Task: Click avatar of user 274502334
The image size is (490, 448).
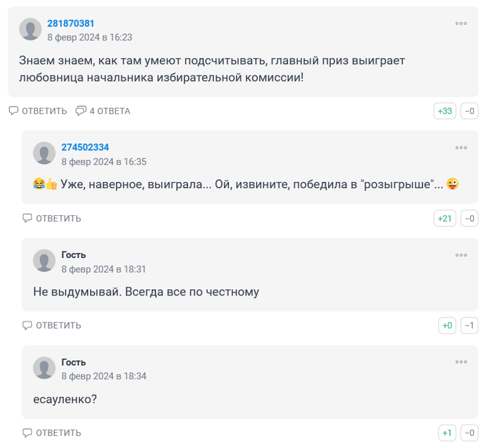Action: click(44, 153)
